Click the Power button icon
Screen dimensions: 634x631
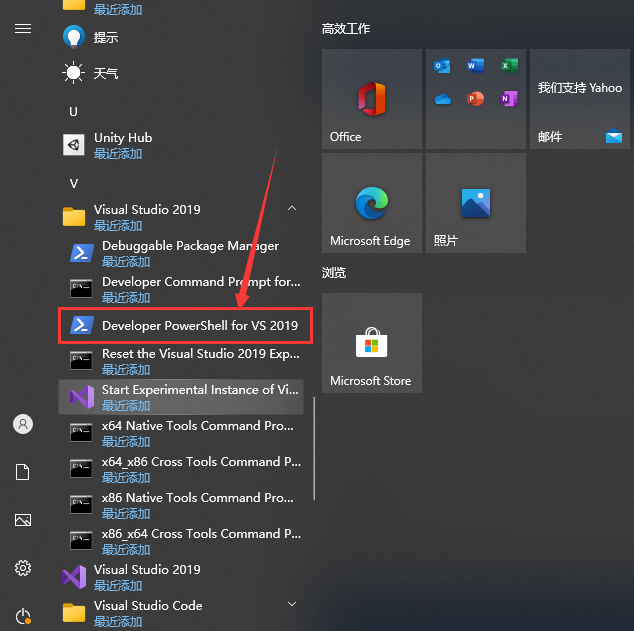click(x=23, y=616)
